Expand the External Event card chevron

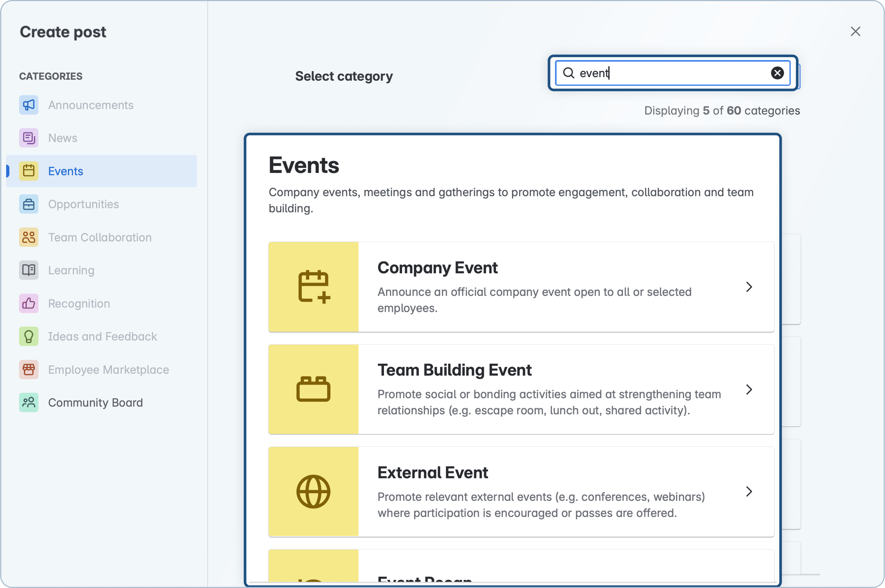749,492
